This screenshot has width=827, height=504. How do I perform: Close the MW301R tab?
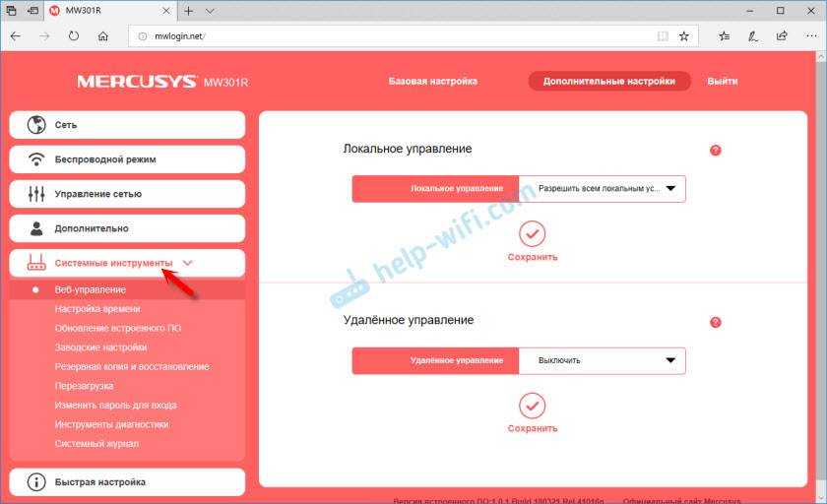point(165,11)
